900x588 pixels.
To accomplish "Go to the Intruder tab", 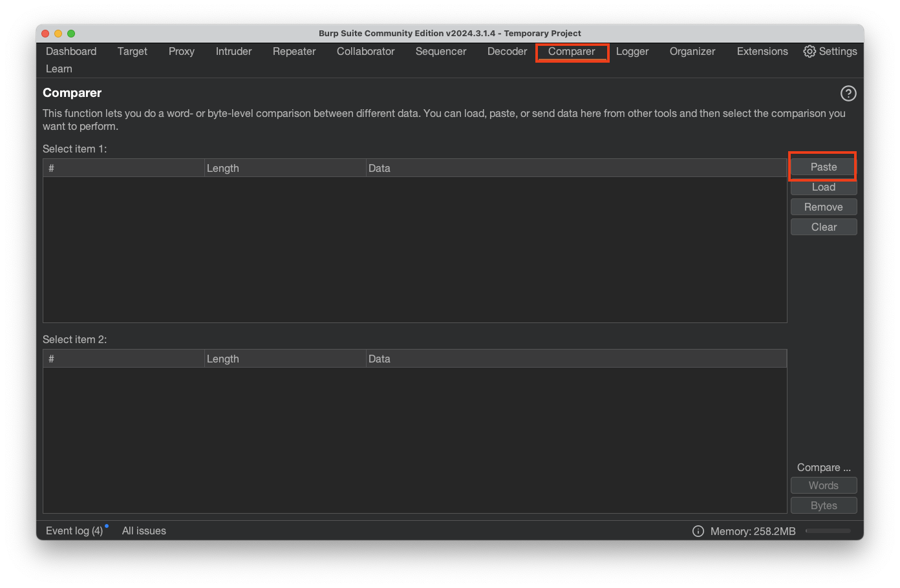I will [x=234, y=51].
